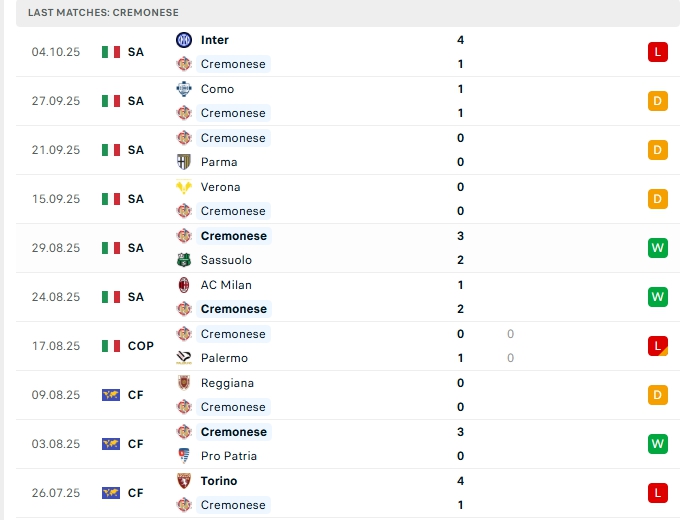Click the COP competition label for Palermo match
Screen dimensions: 692x520
pos(141,346)
